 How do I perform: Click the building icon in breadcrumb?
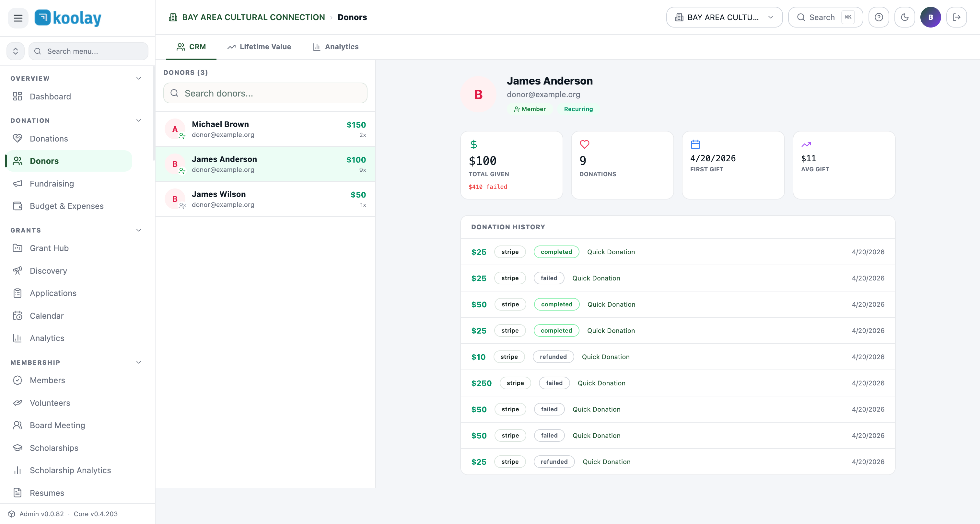(x=173, y=17)
